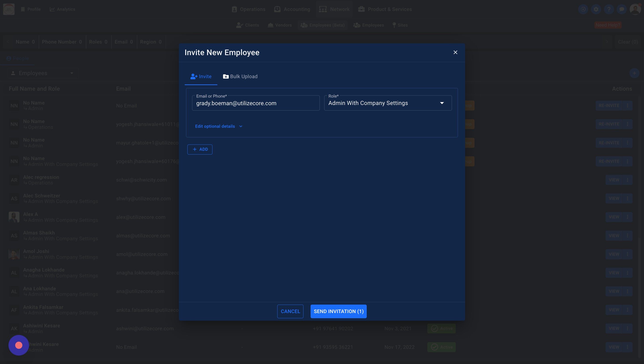This screenshot has height=364, width=644.
Task: Open more options for Alec Schweitzer row
Action: coord(627,198)
